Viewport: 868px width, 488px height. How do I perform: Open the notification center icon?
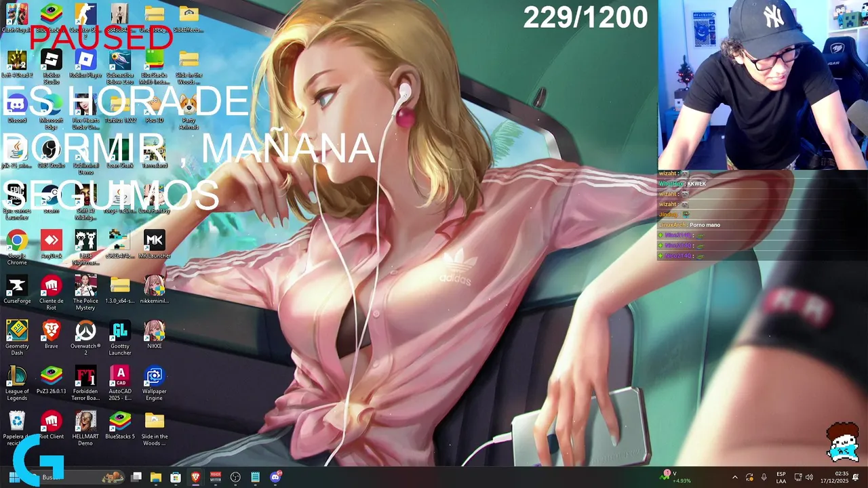pos(856,477)
